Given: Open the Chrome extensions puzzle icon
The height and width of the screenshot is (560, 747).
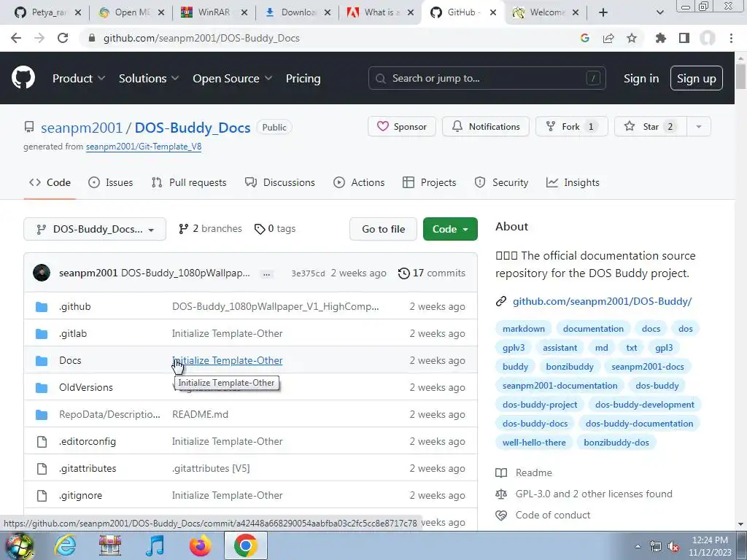Looking at the screenshot, I should pyautogui.click(x=660, y=38).
